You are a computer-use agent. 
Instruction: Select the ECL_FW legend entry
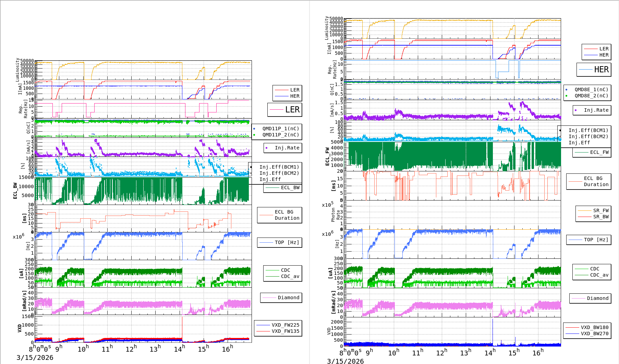pos(592,153)
